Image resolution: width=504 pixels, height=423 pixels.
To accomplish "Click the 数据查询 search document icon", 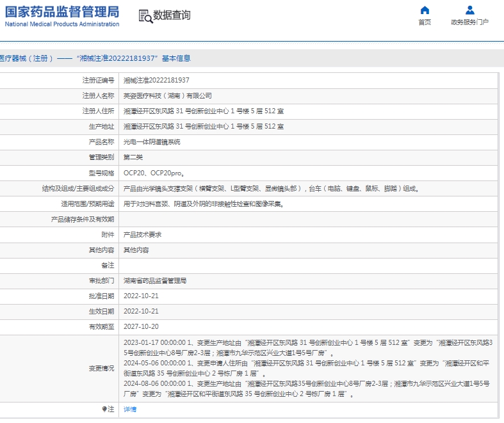I will click(145, 16).
